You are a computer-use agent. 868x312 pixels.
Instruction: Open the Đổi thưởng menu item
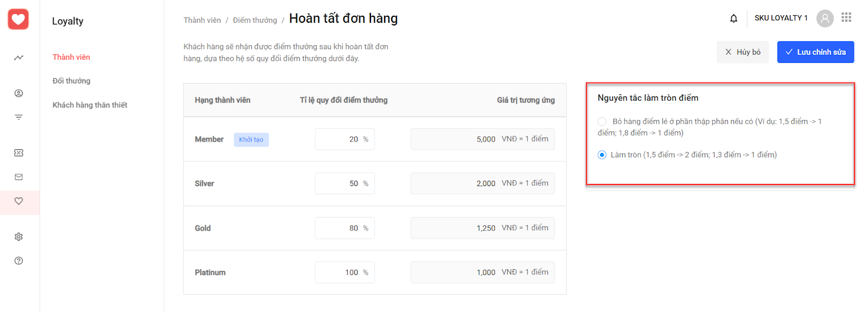72,81
